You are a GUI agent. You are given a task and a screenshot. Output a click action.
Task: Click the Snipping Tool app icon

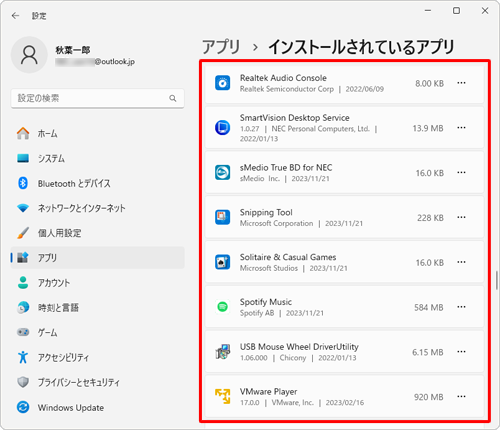pyautogui.click(x=222, y=217)
